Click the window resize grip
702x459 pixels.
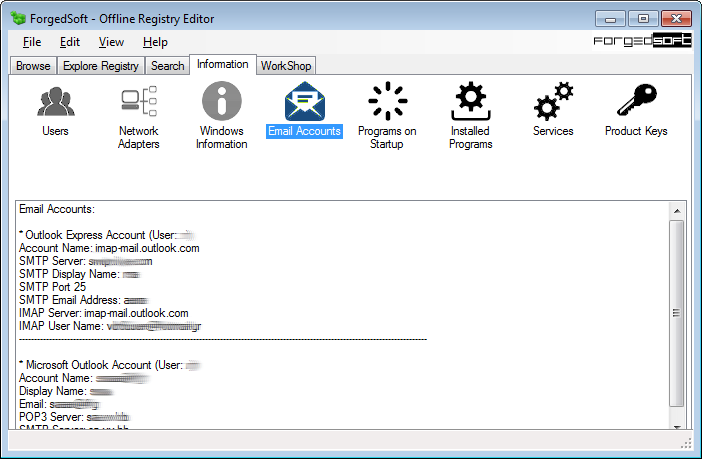(x=685, y=444)
